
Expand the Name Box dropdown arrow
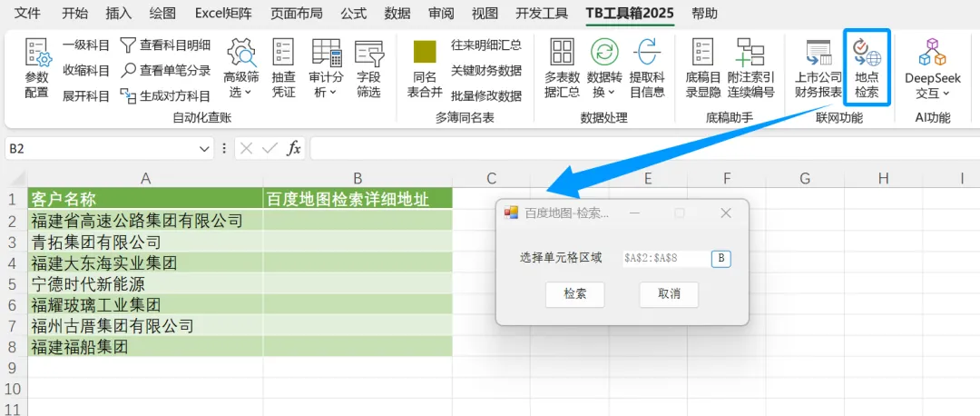tap(204, 149)
